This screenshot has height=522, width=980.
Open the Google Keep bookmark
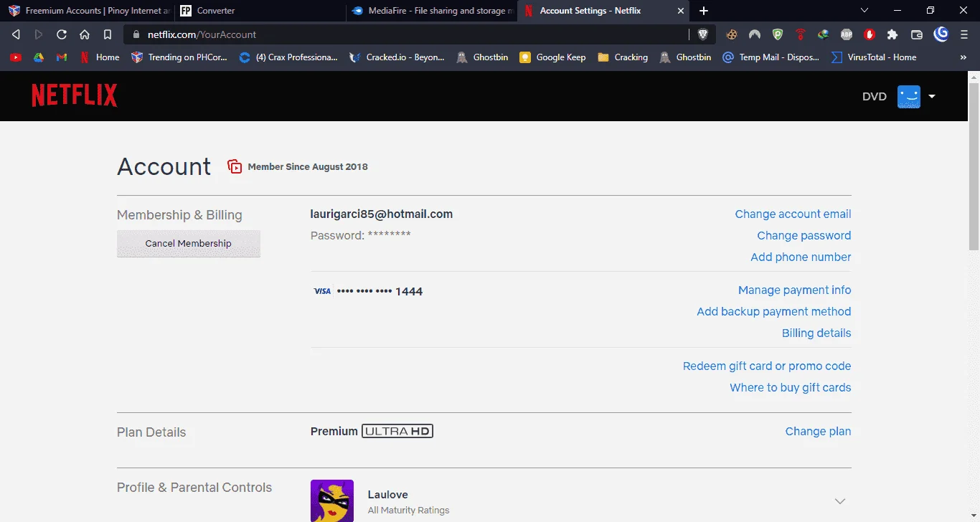click(552, 57)
